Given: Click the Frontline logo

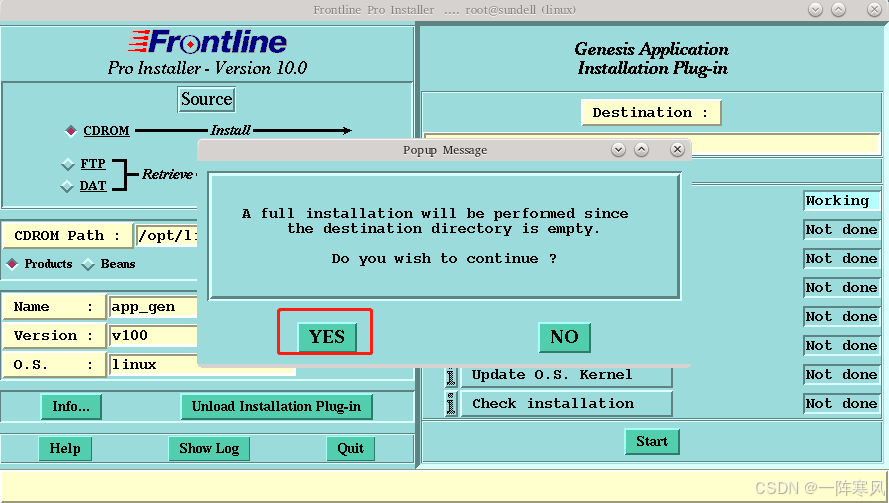Looking at the screenshot, I should pyautogui.click(x=208, y=42).
